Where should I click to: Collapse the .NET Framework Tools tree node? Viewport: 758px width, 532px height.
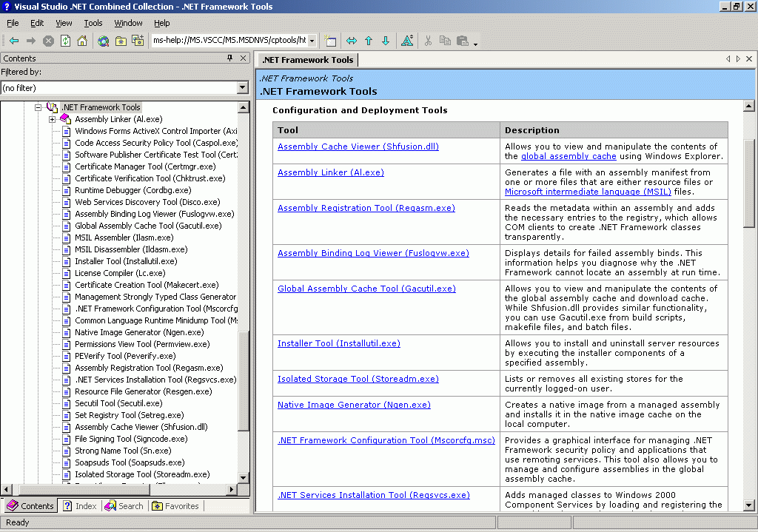click(38, 107)
